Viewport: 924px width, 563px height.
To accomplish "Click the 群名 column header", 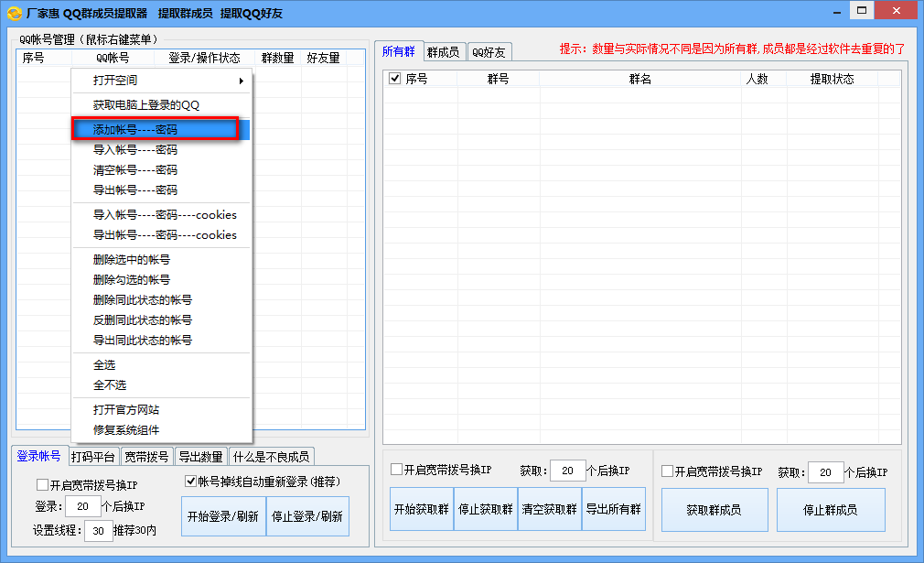I will [x=640, y=79].
